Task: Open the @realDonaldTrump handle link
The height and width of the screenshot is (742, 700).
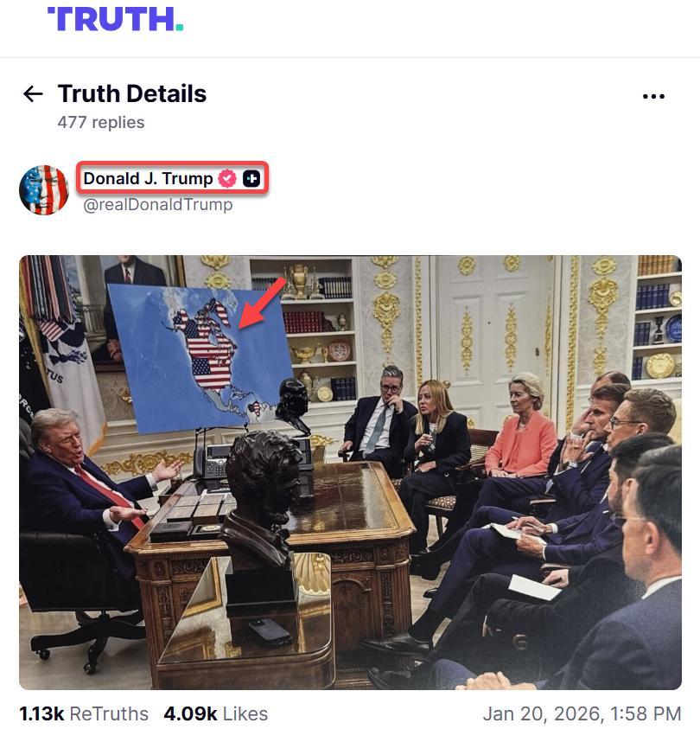Action: click(158, 204)
